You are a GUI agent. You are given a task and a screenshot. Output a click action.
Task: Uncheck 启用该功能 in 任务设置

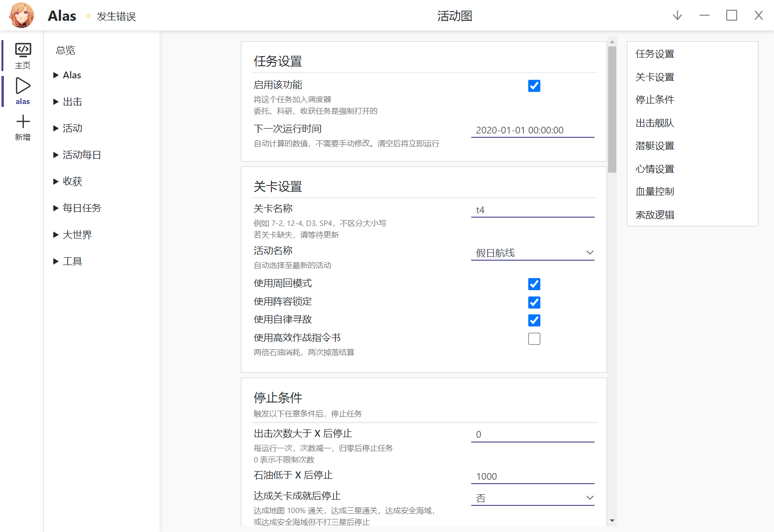pos(534,86)
